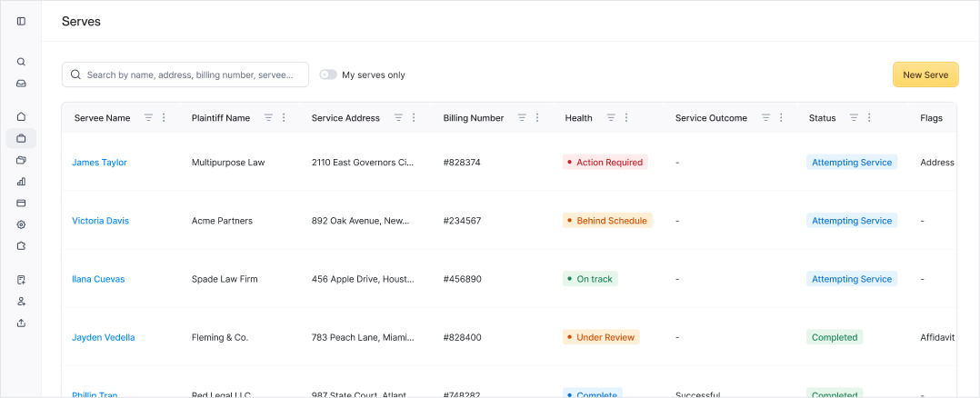The height and width of the screenshot is (398, 980).
Task: Go to Home via sidebar house icon
Action: click(21, 116)
